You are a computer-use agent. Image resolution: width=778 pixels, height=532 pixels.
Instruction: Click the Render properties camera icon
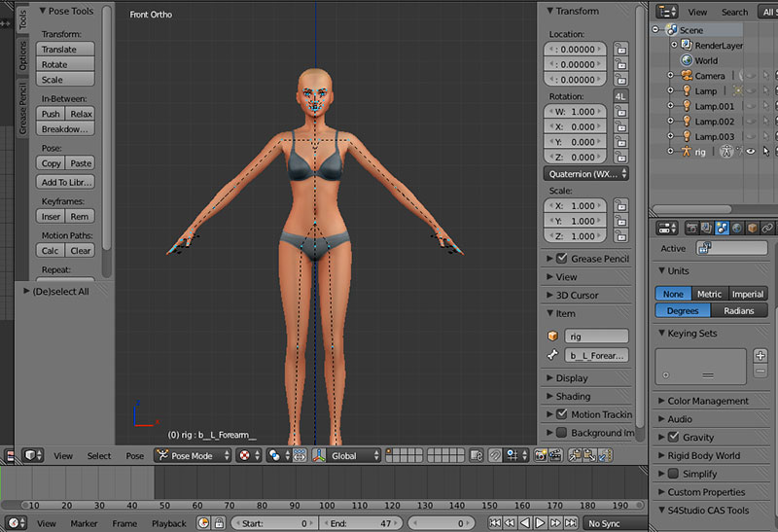point(692,228)
